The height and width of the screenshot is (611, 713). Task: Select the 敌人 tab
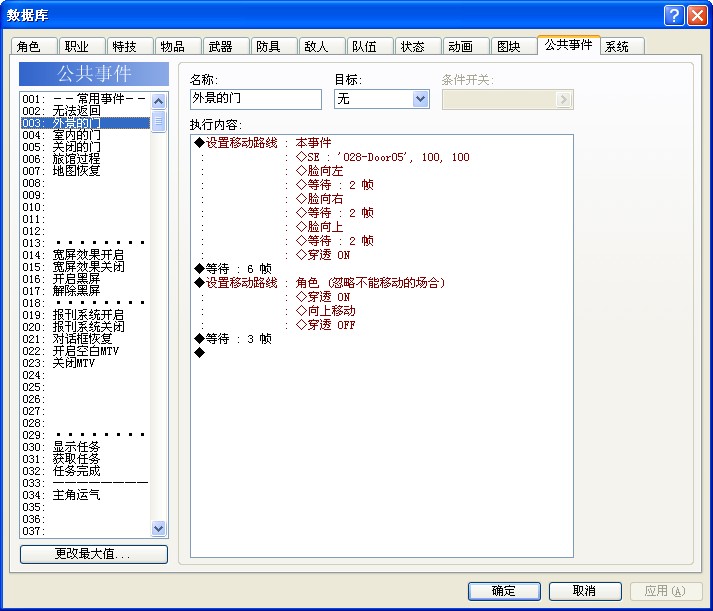click(322, 46)
